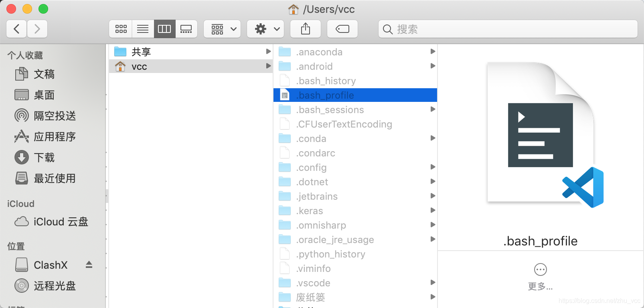
Task: Click the .viminfo file icon
Action: (x=285, y=268)
